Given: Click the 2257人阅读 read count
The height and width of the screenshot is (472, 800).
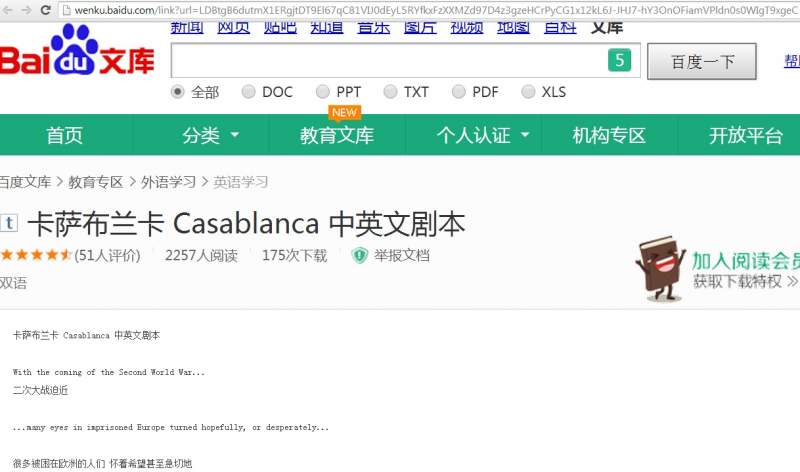Looking at the screenshot, I should [x=202, y=255].
